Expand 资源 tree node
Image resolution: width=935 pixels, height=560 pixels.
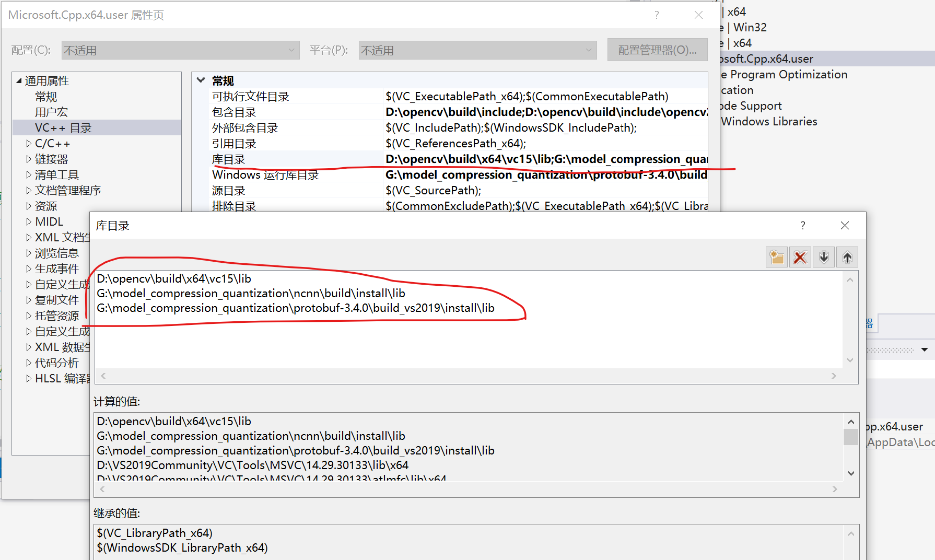point(29,206)
